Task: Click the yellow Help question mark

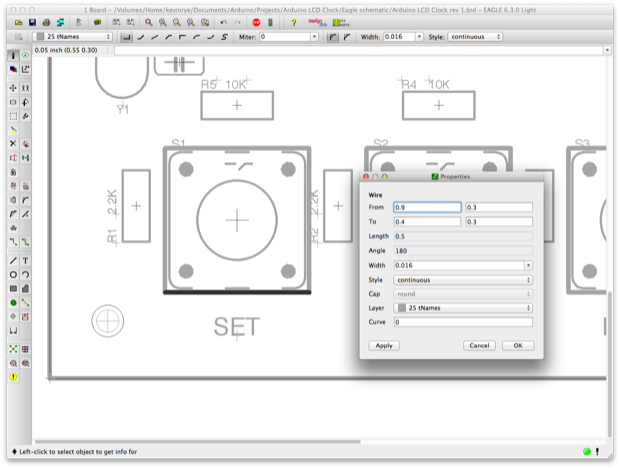Action: click(x=293, y=23)
